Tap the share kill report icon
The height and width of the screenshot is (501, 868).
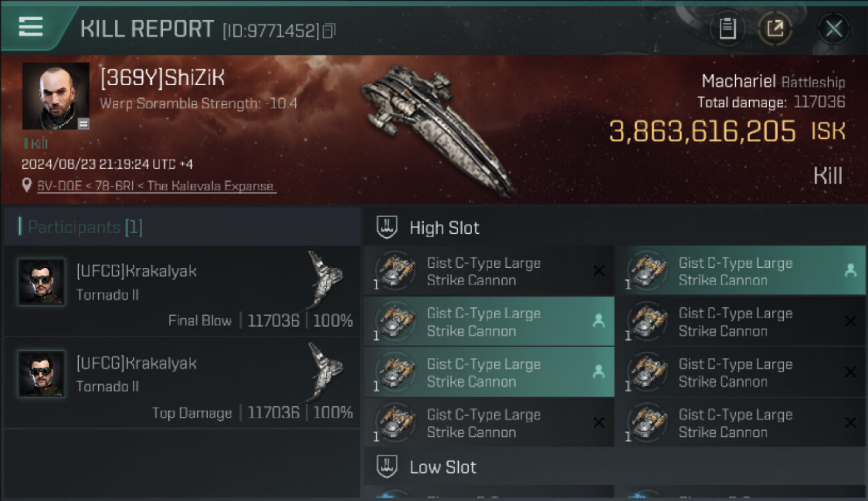pyautogui.click(x=775, y=29)
